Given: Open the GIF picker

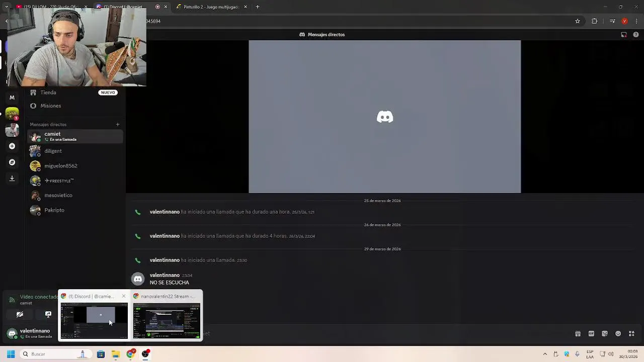Looking at the screenshot, I should coord(591,333).
